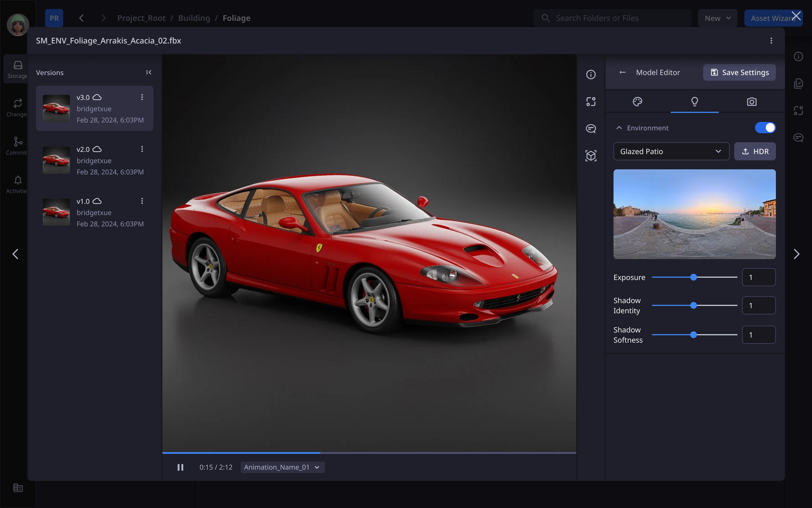Open more options for version v1.0
812x508 pixels.
click(142, 201)
